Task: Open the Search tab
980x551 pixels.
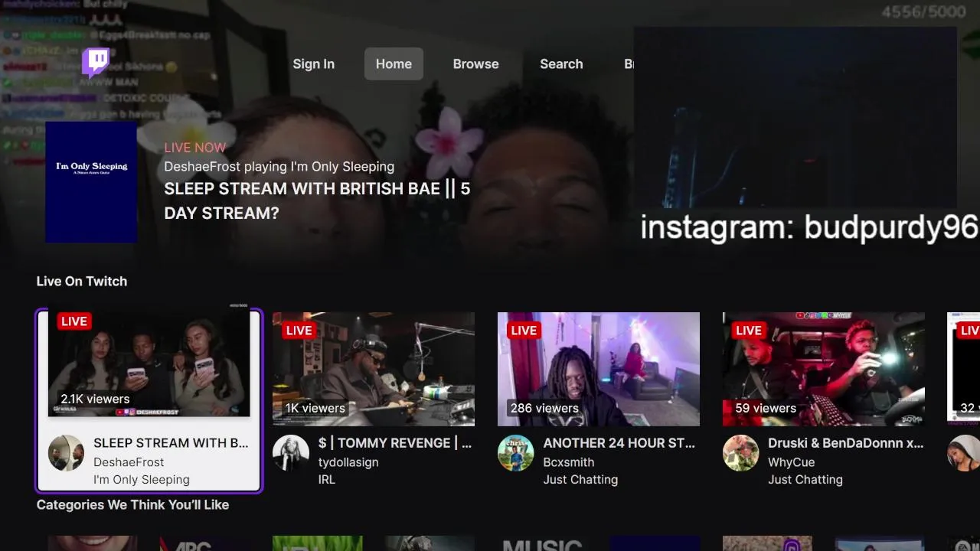Action: pos(561,64)
